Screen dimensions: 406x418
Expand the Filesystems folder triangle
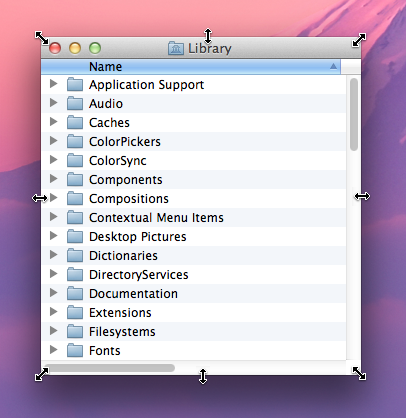point(53,331)
